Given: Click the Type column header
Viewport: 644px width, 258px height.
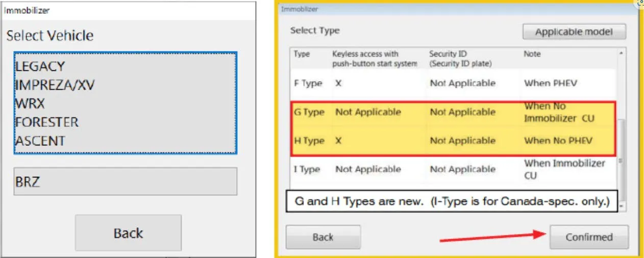Looking at the screenshot, I should pyautogui.click(x=302, y=54).
